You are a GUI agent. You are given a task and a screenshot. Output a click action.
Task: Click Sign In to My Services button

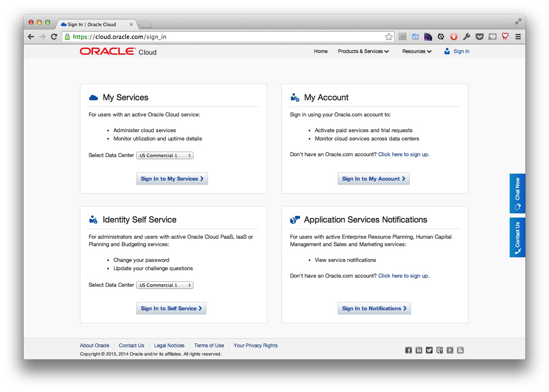click(172, 179)
